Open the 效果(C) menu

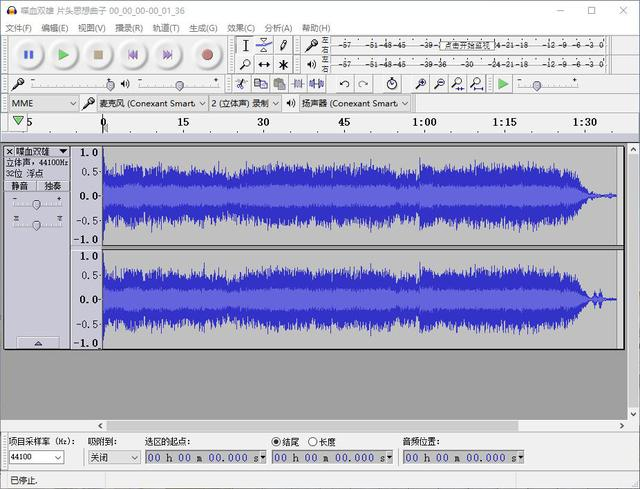241,28
